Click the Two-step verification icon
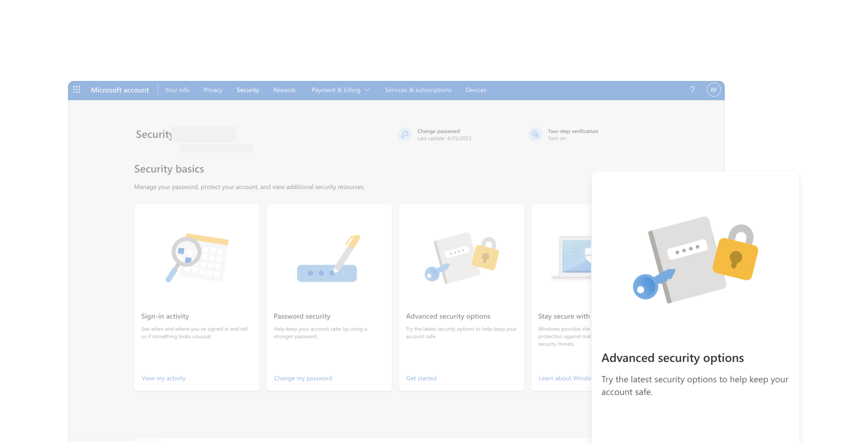 coord(535,134)
